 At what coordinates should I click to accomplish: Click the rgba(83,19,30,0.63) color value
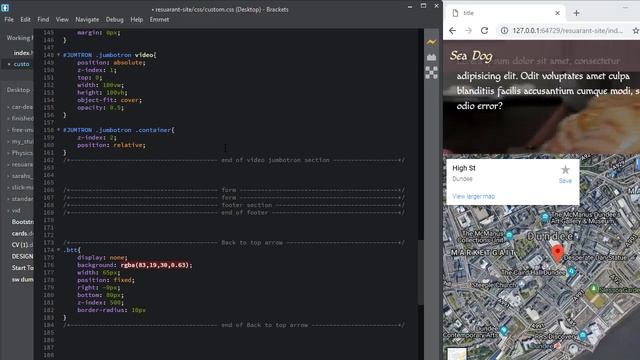point(155,265)
